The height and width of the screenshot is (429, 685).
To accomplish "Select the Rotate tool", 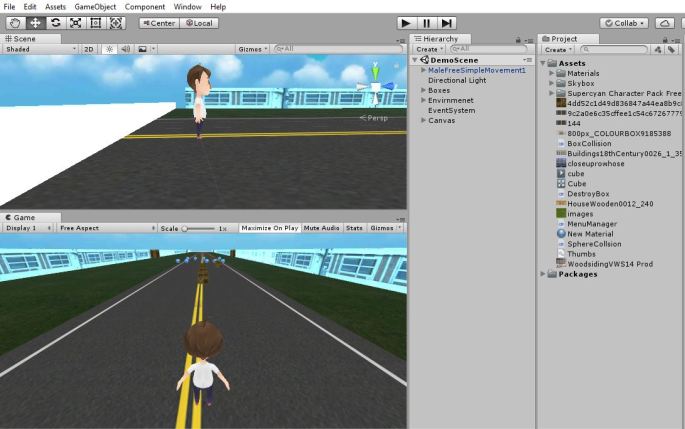I will (x=56, y=22).
